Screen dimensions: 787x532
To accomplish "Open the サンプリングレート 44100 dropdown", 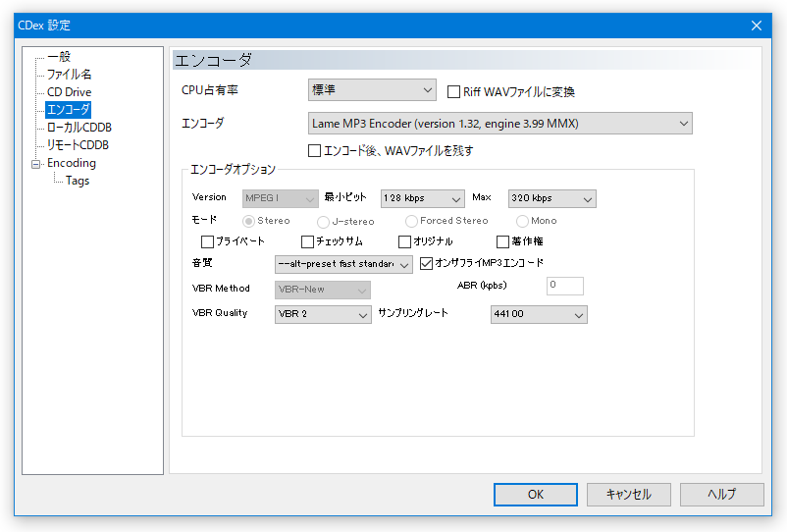I will pyautogui.click(x=539, y=315).
